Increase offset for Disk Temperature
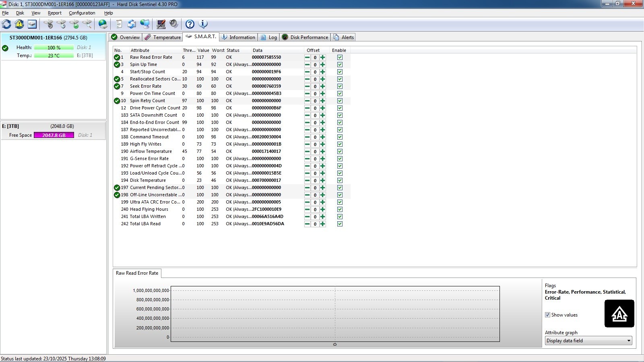This screenshot has height=362, width=644. [322, 181]
